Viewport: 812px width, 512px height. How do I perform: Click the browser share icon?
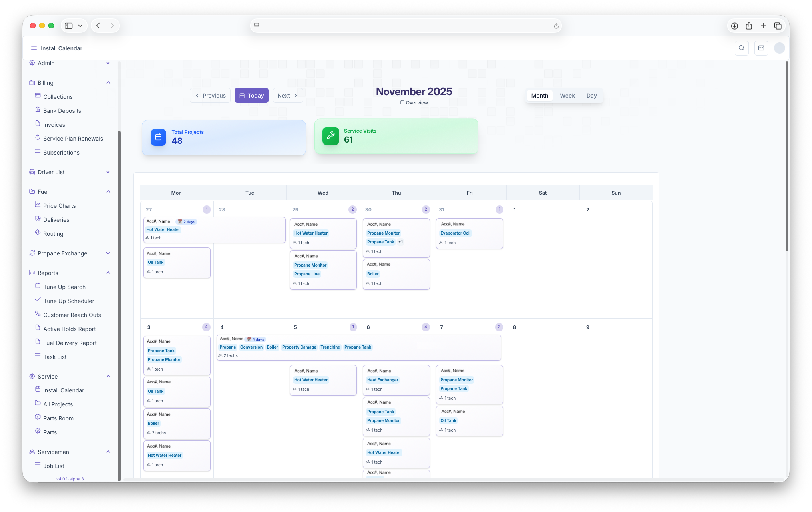coord(749,26)
